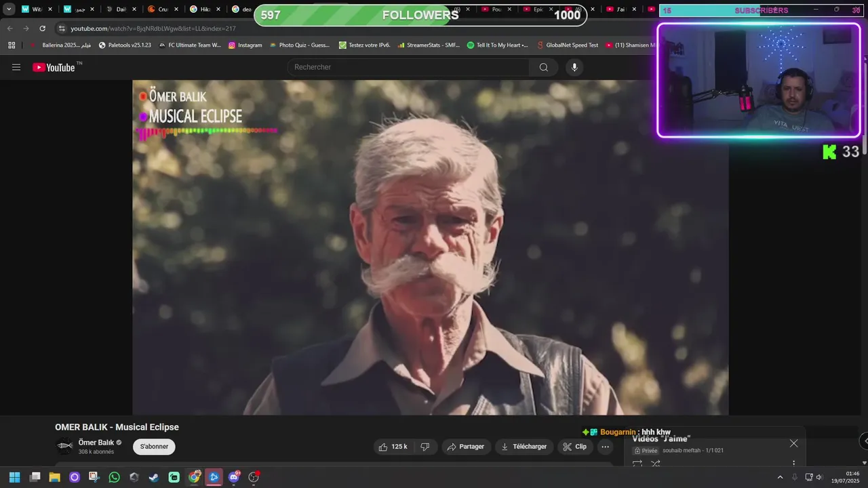Toggle playlist loop/repeat icon
The width and height of the screenshot is (868, 488).
[x=637, y=464]
